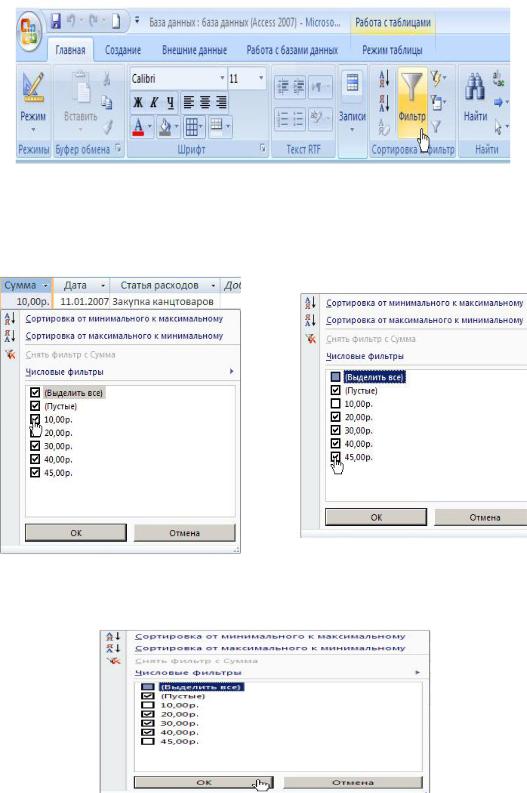Open the Дата column header dropdown arrow

click(103, 286)
